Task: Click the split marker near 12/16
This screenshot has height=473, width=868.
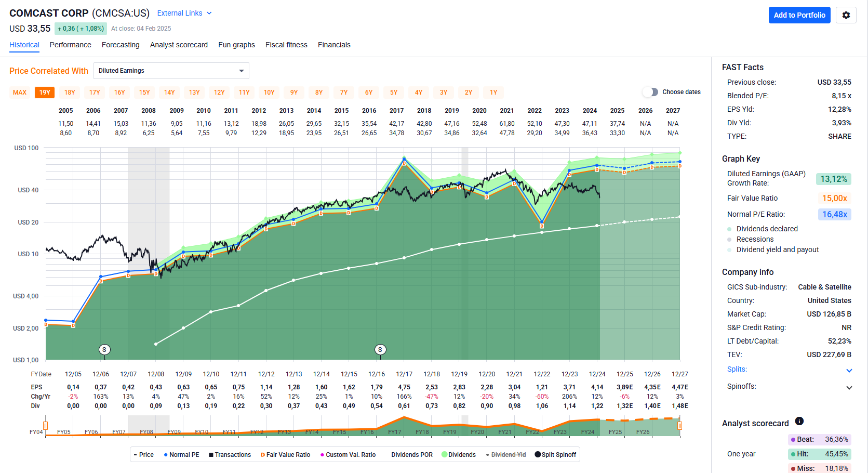Action: 380,350
